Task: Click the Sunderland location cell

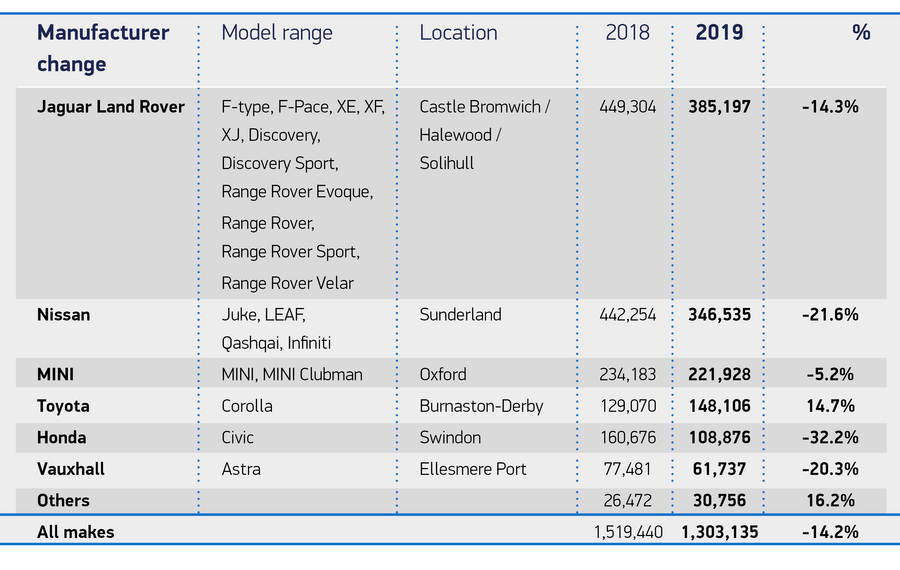Action: (460, 314)
